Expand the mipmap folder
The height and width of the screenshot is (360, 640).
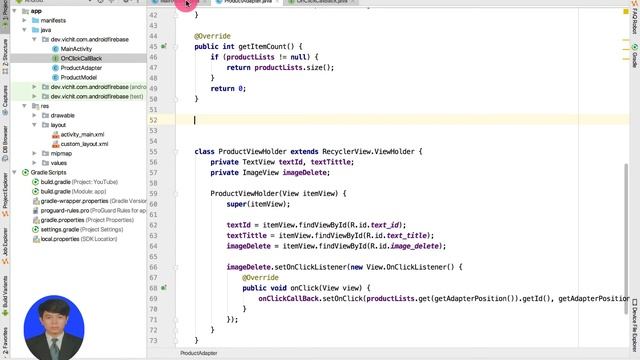pos(34,153)
